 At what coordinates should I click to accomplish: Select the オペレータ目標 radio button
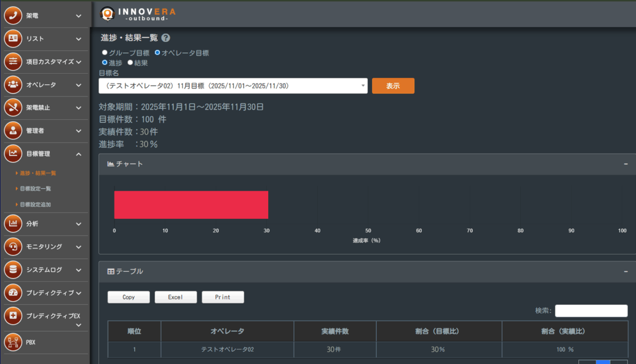[x=157, y=53]
